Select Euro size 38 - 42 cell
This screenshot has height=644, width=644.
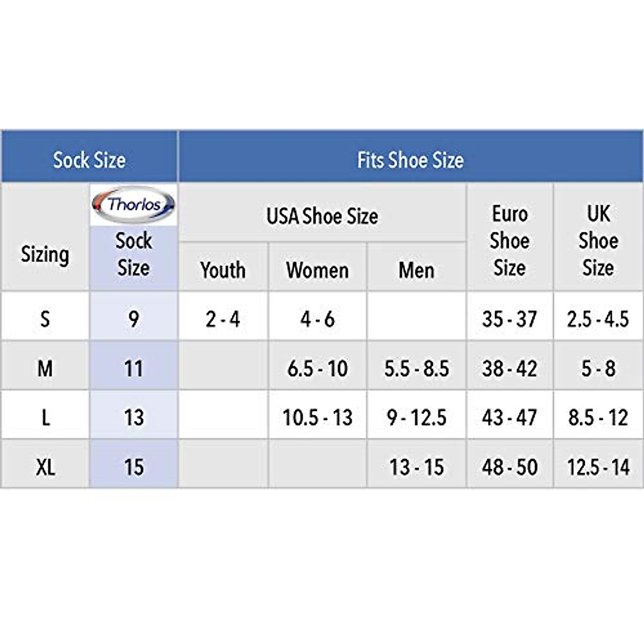pyautogui.click(x=509, y=369)
